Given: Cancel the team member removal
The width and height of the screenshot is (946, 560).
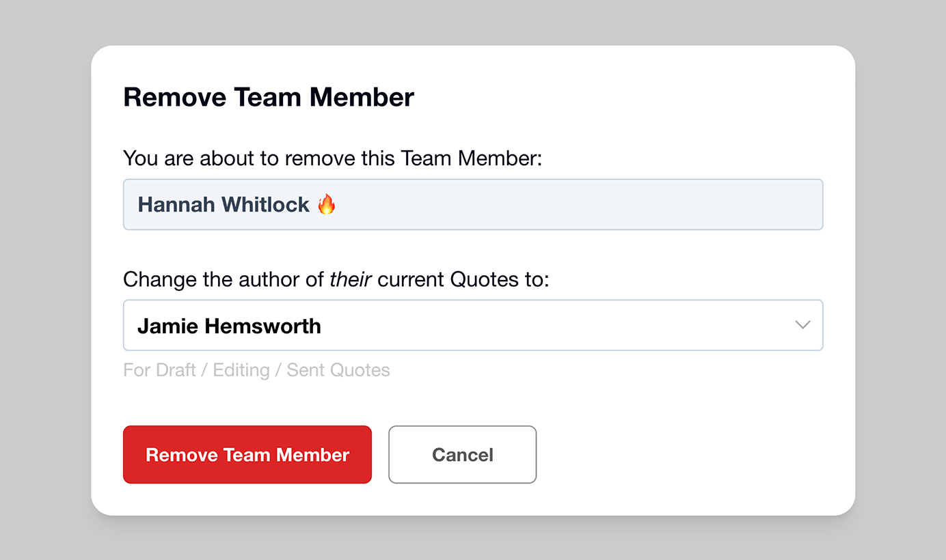Looking at the screenshot, I should [x=463, y=455].
